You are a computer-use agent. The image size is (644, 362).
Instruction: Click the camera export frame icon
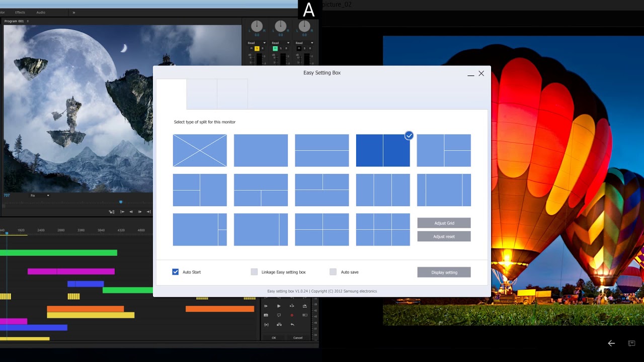(x=266, y=315)
